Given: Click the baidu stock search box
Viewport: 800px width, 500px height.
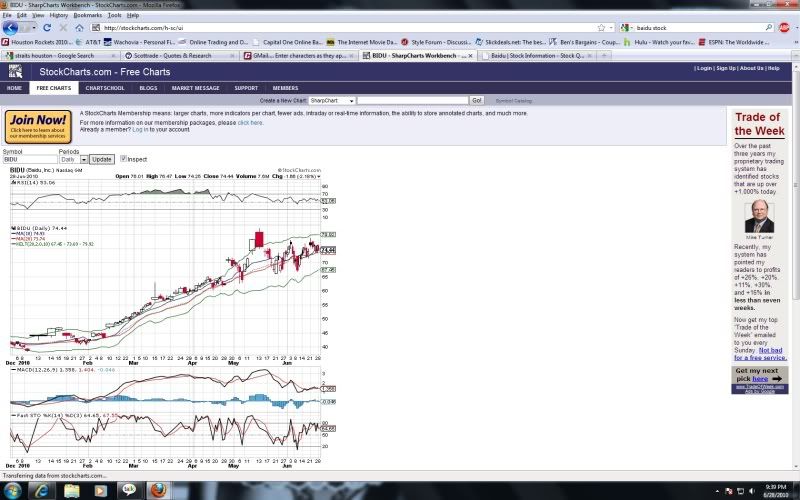Looking at the screenshot, I should [x=699, y=28].
